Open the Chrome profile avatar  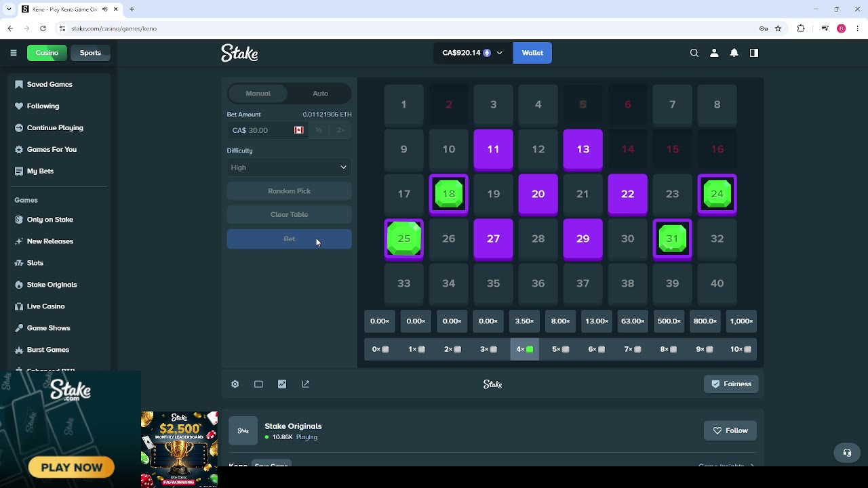[842, 28]
